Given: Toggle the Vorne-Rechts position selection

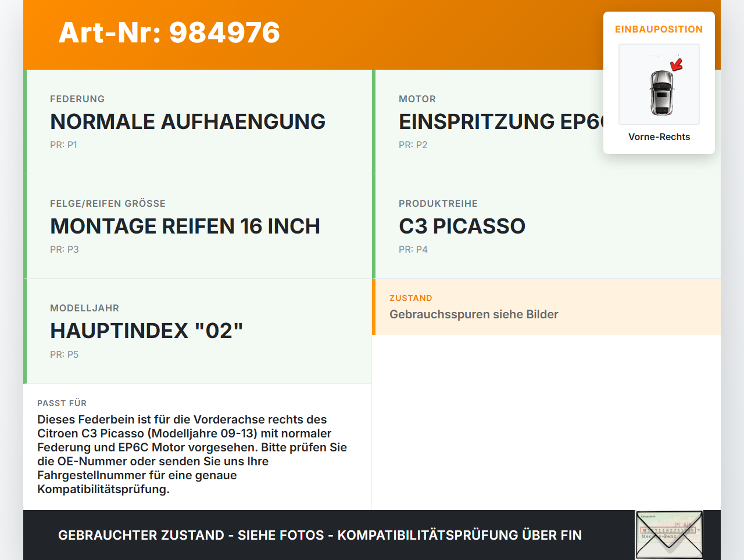Looking at the screenshot, I should (x=659, y=137).
